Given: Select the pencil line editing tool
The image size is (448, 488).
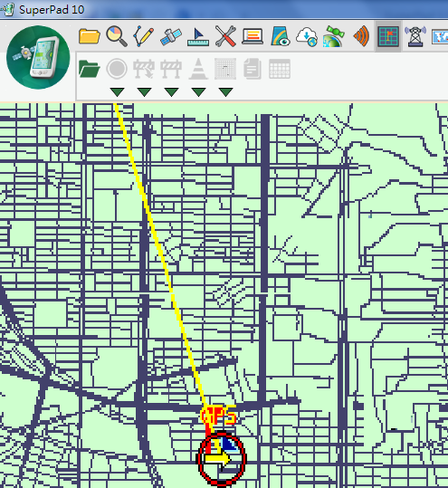Looking at the screenshot, I should click(143, 36).
